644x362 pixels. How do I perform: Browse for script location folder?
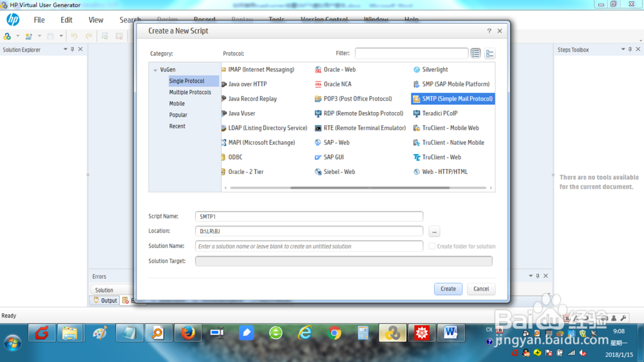coord(434,232)
